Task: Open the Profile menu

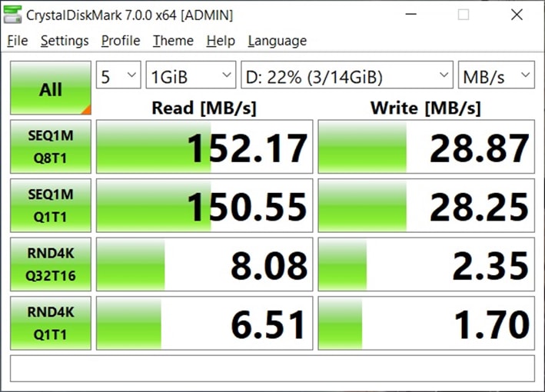Action: [121, 41]
